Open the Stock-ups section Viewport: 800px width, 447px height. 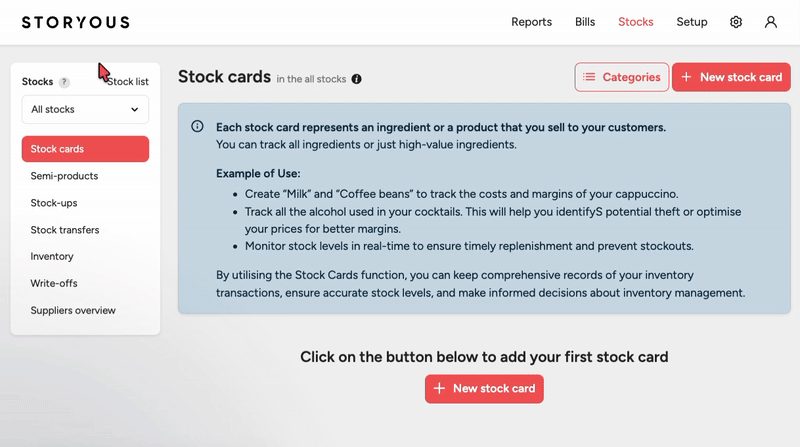click(x=54, y=203)
